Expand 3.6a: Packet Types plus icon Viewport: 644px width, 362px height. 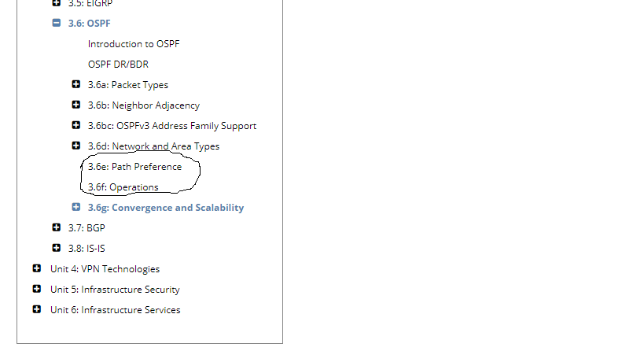(x=76, y=84)
